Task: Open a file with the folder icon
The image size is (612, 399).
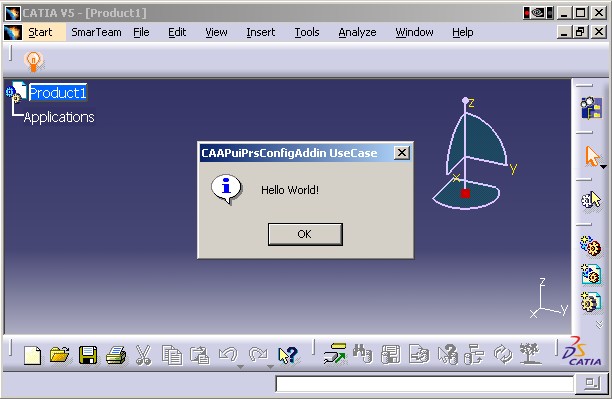Action: [60, 355]
